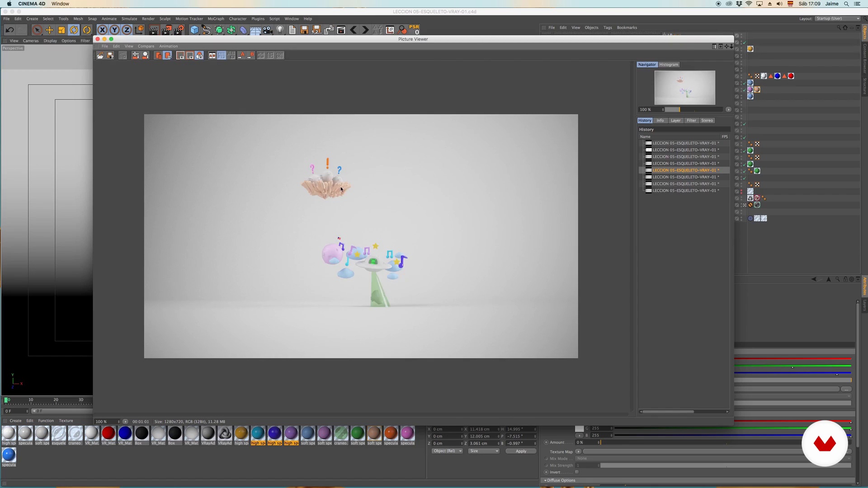Open the Tags menu in Object Manager

click(x=608, y=28)
